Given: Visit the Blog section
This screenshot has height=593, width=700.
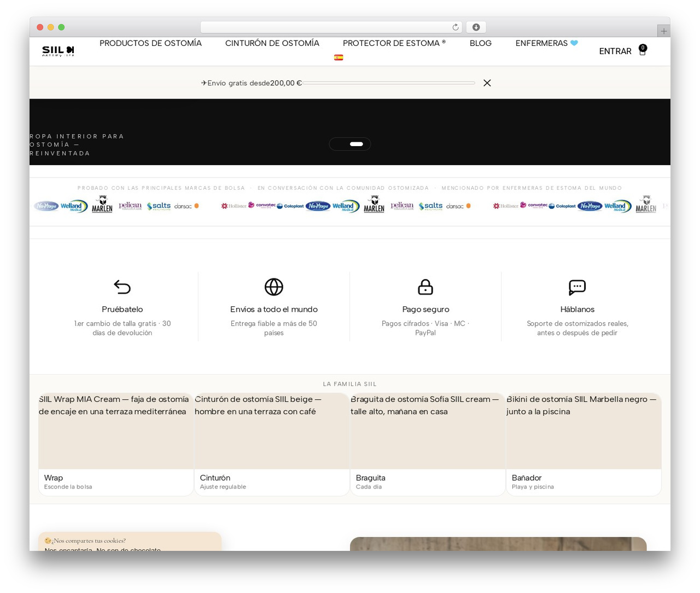Looking at the screenshot, I should coord(481,43).
